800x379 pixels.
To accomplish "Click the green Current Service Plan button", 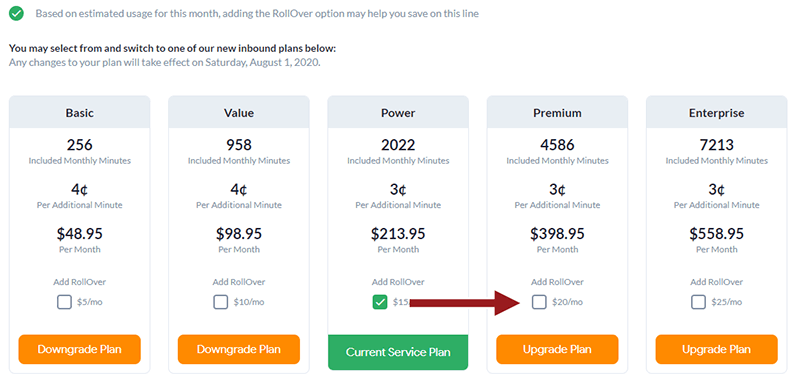I will 398,352.
